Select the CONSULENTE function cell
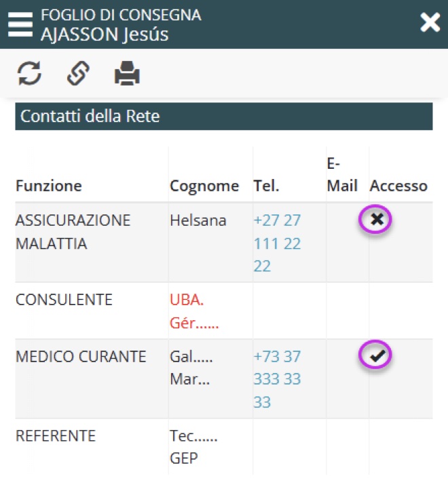The width and height of the screenshot is (448, 487). (x=64, y=300)
